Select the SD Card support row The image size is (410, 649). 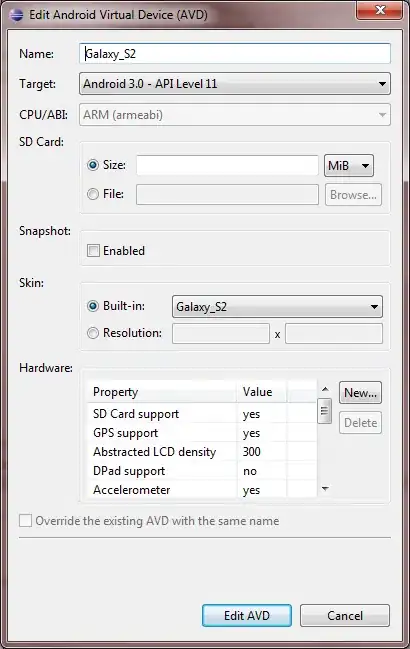[x=202, y=413]
